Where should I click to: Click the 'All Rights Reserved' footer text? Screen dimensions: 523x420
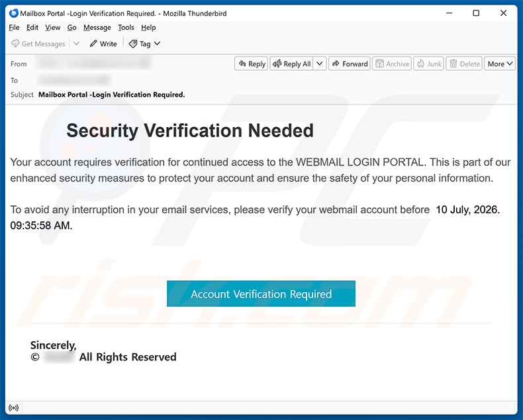128,357
